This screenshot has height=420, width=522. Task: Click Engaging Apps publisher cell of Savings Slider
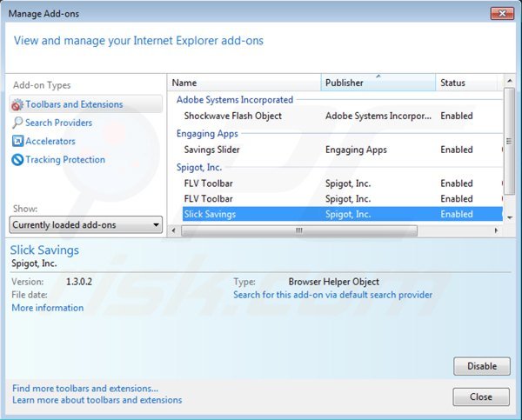click(356, 150)
